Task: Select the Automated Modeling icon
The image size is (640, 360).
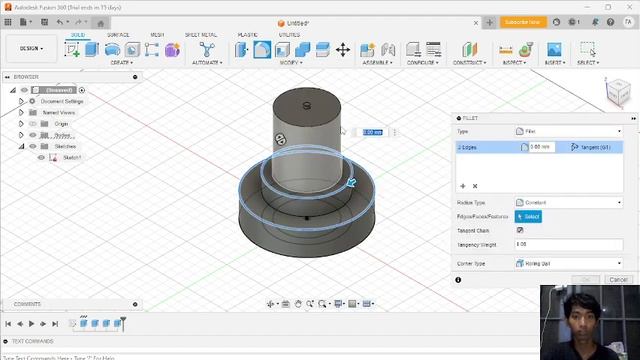Action: (207, 50)
